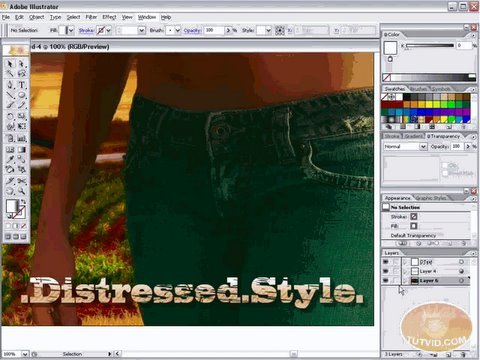Hide Layer 4 via eye icon
This screenshot has width=480, height=360.
pyautogui.click(x=386, y=271)
